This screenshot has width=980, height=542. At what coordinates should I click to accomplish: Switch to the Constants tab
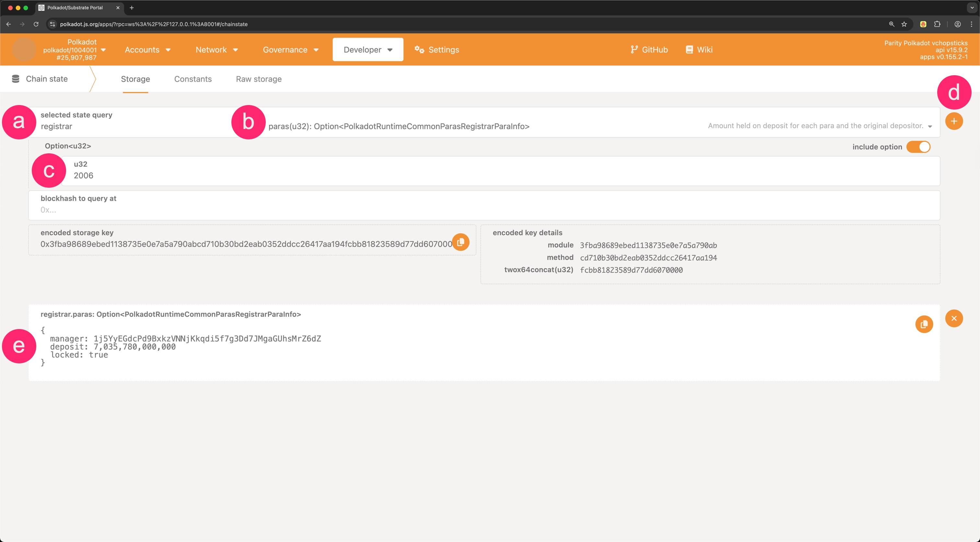click(193, 79)
